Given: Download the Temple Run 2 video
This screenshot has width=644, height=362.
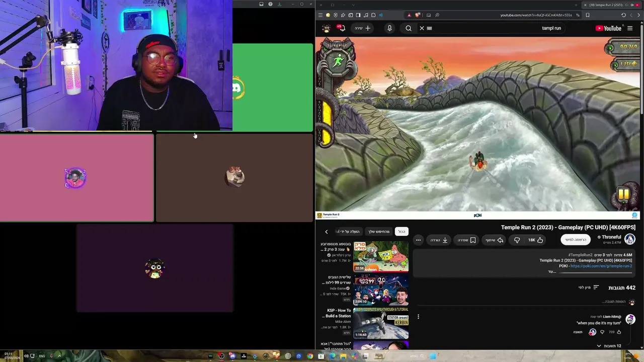Looking at the screenshot, I should click(x=439, y=240).
